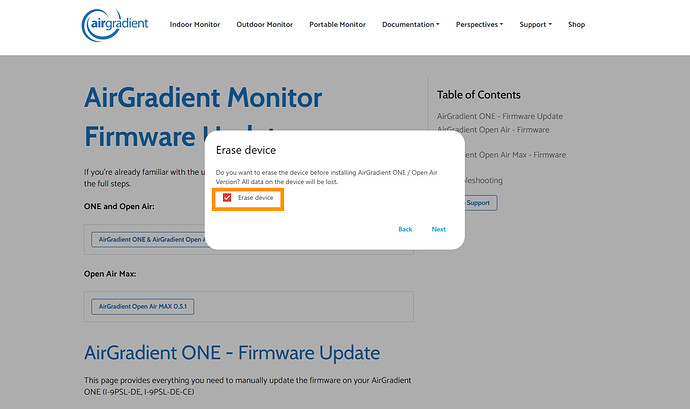Click the 'Open Air Max:' label
Viewport: 690px width, 409px height.
click(110, 274)
